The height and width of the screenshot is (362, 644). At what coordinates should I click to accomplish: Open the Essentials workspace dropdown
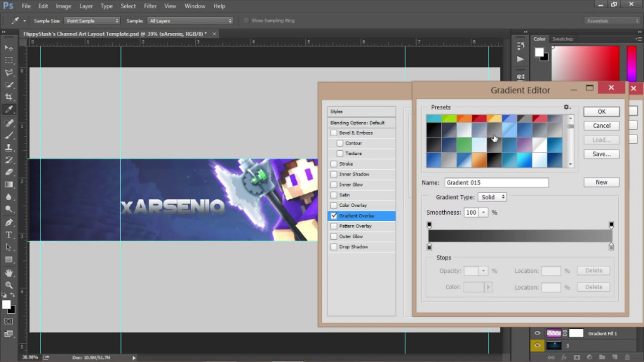click(x=612, y=21)
